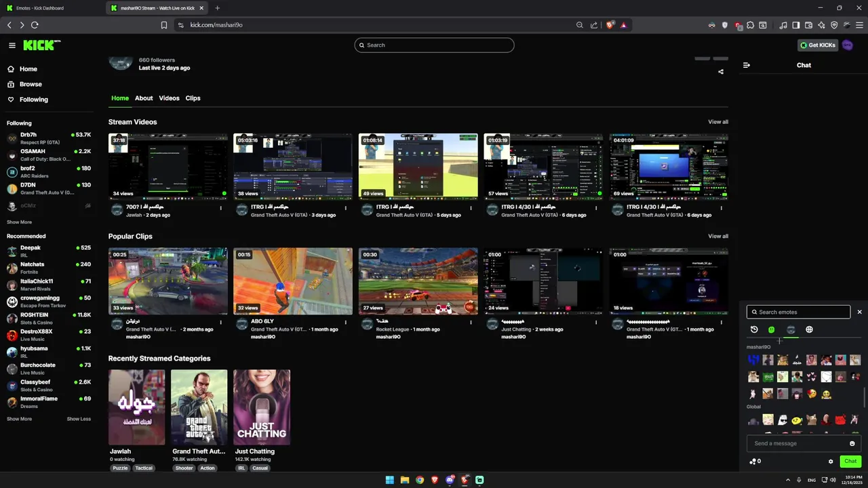Open browser extensions puzzle icon
The height and width of the screenshot is (488, 868).
750,25
